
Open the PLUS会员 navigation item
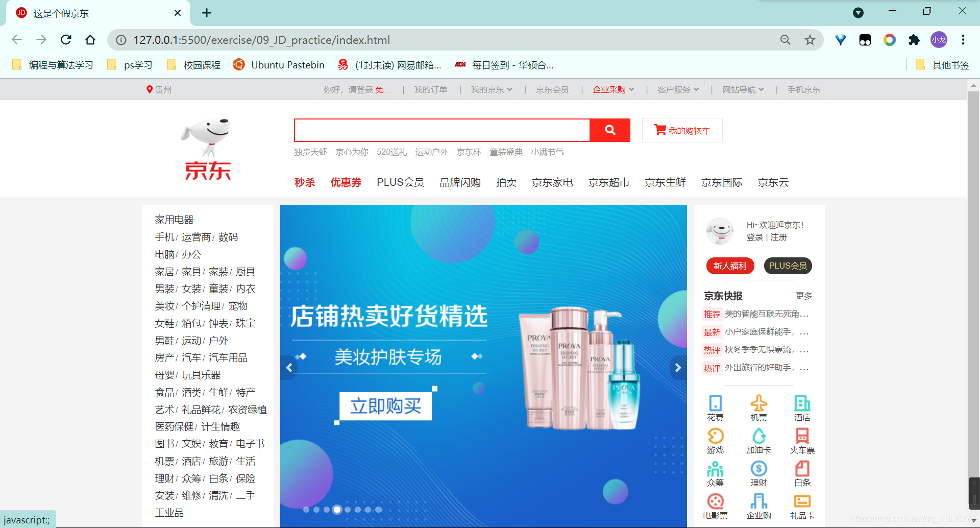(x=400, y=182)
